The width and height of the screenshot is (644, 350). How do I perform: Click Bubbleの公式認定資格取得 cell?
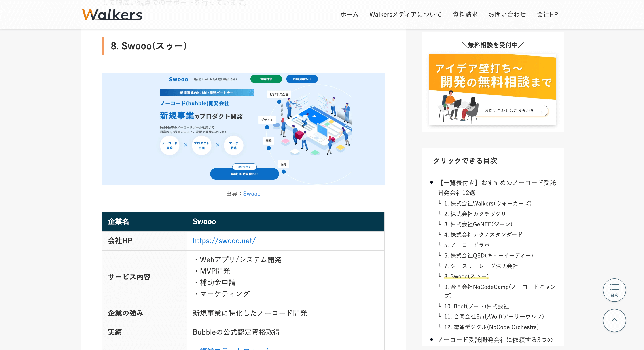click(x=286, y=332)
